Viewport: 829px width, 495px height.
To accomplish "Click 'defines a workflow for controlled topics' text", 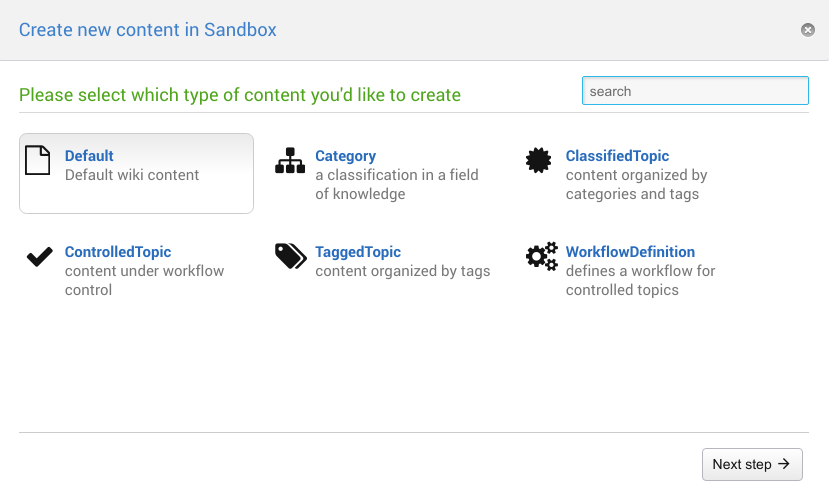I will [x=640, y=280].
